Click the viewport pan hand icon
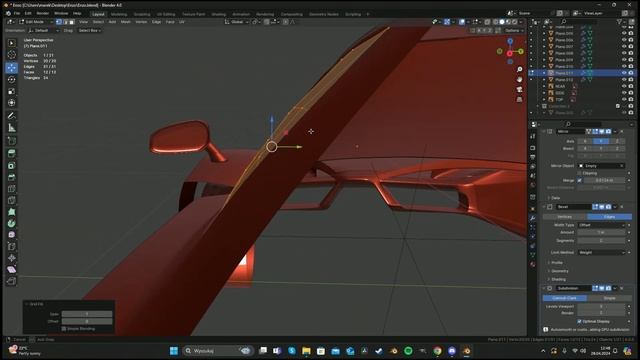 coord(519,80)
